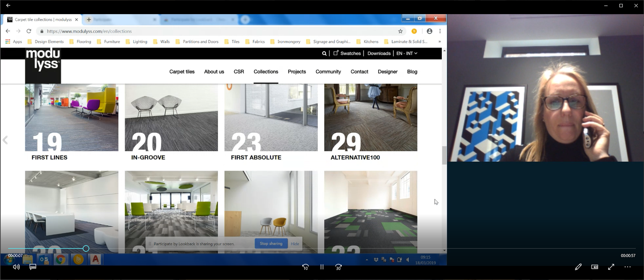Skip back 10 seconds

306,267
